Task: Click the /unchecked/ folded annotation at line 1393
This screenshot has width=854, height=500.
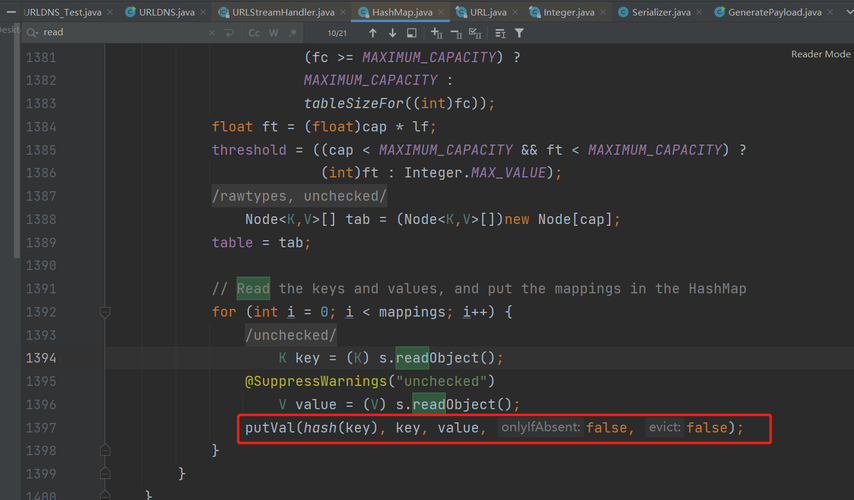Action: [x=291, y=335]
